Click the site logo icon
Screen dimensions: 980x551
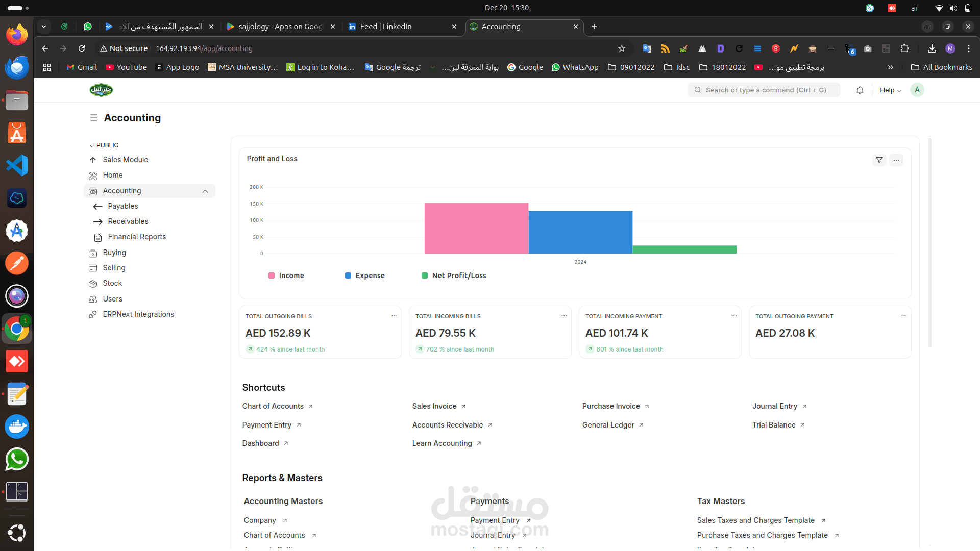(101, 90)
